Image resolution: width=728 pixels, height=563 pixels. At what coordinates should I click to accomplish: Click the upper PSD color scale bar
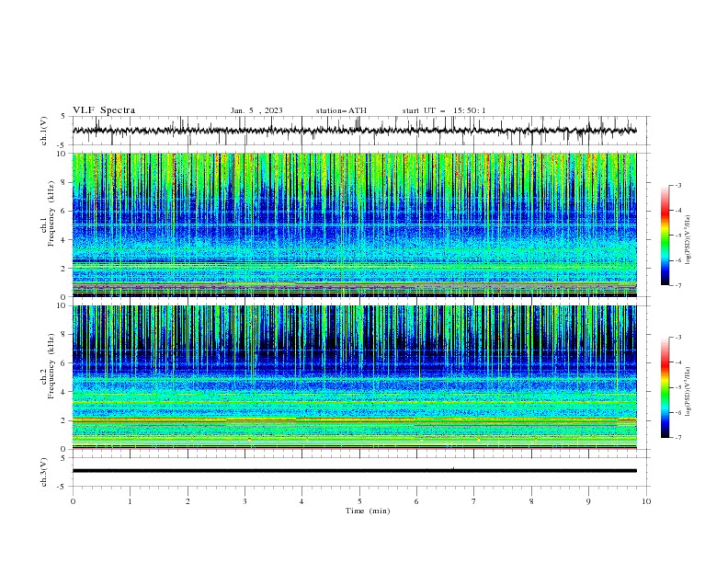pos(665,236)
